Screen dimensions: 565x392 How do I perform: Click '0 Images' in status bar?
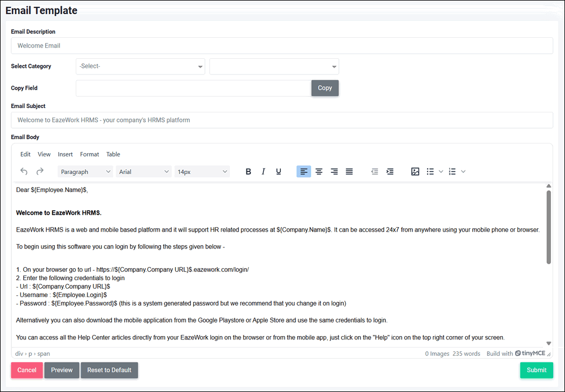click(437, 354)
